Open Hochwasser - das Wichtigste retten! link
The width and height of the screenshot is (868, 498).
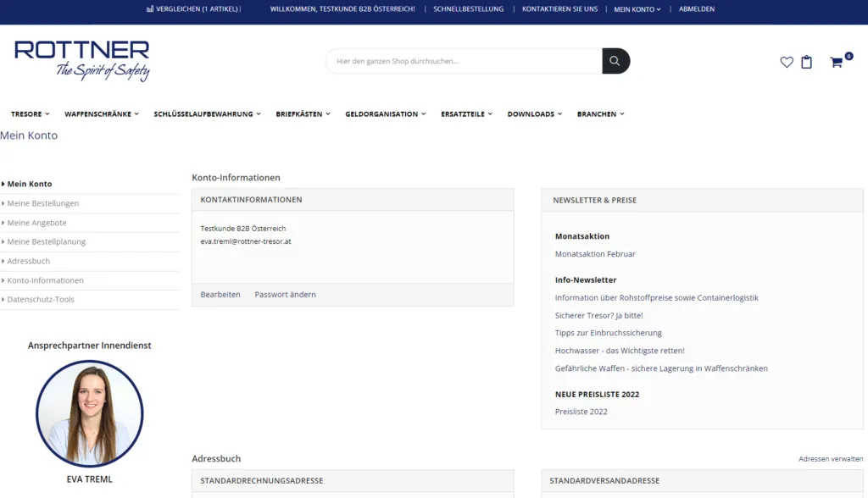pos(620,351)
